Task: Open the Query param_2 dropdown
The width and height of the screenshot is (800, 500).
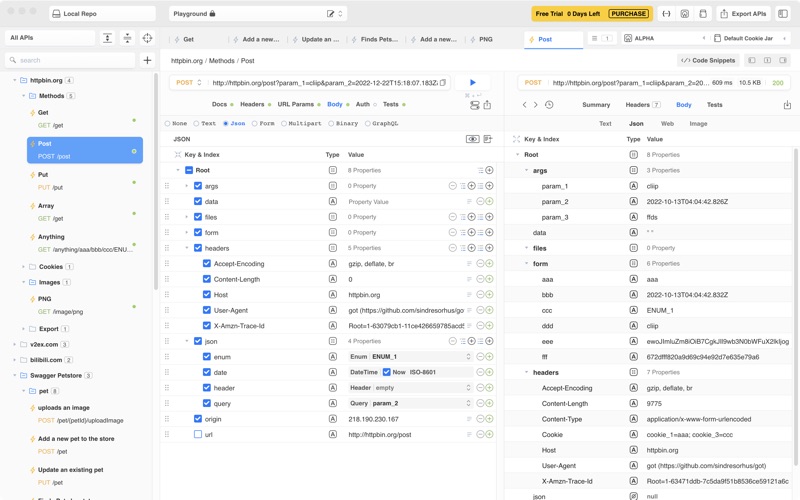Action: 410,403
